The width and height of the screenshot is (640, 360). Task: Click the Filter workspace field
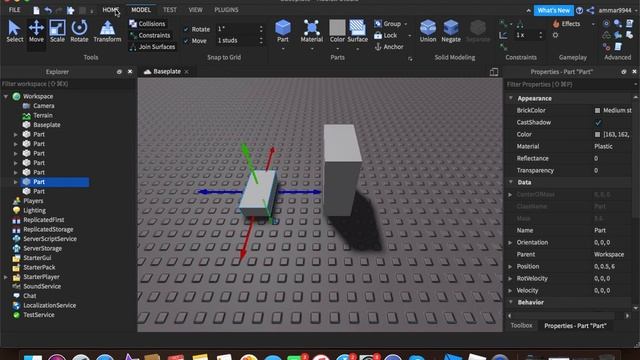tap(68, 84)
